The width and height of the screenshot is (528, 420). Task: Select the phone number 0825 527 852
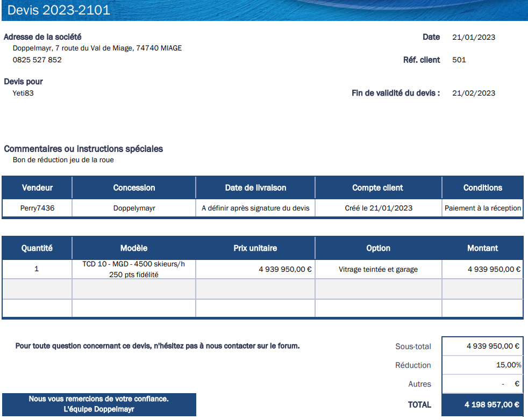pyautogui.click(x=37, y=60)
